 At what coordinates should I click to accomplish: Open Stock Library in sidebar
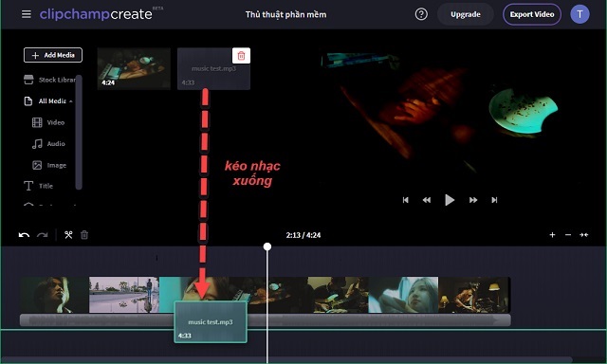click(x=49, y=80)
